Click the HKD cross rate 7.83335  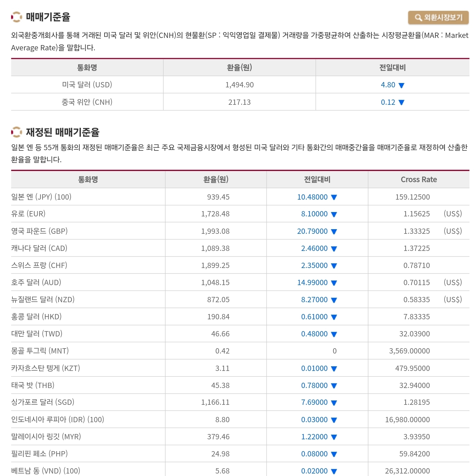tap(417, 317)
